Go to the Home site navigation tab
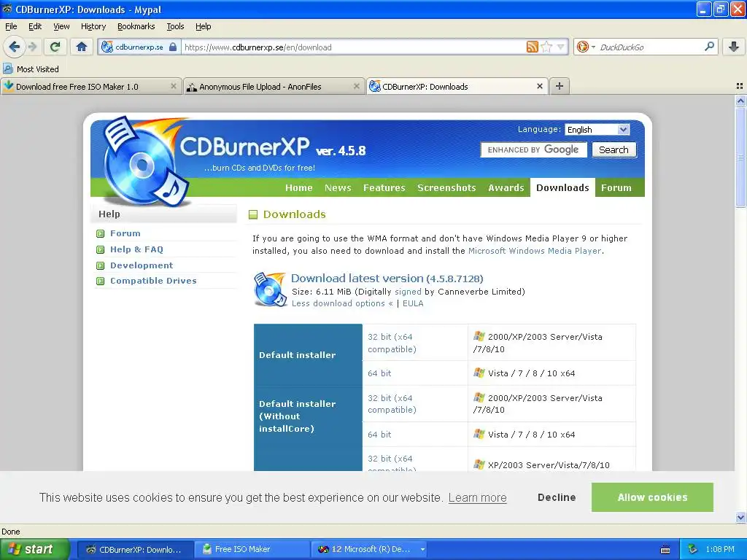Viewport: 747px width, 560px height. [298, 187]
